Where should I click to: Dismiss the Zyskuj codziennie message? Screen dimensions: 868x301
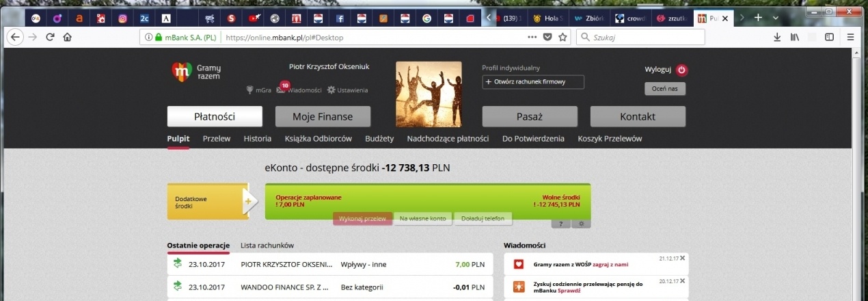pyautogui.click(x=682, y=280)
